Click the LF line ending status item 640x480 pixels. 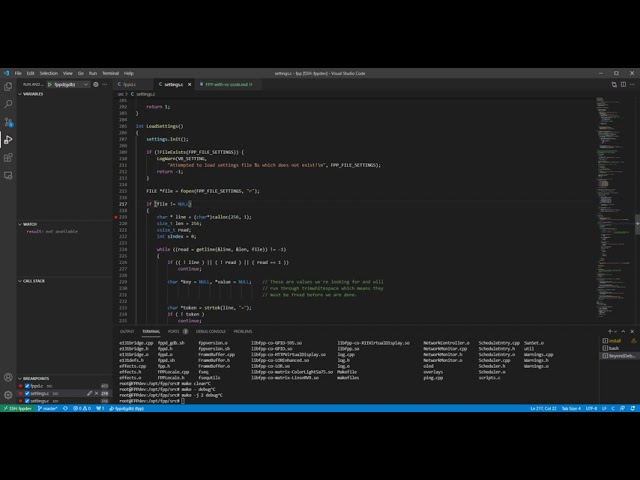click(x=604, y=408)
